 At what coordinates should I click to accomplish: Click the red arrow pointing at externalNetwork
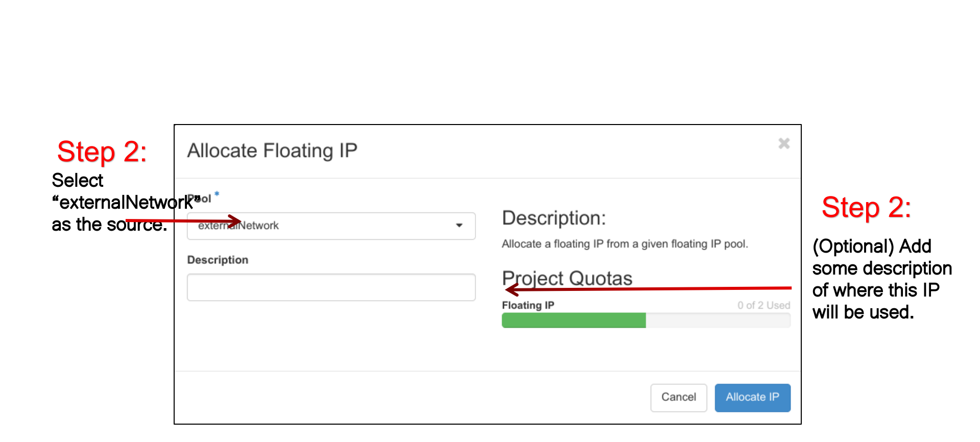[183, 221]
